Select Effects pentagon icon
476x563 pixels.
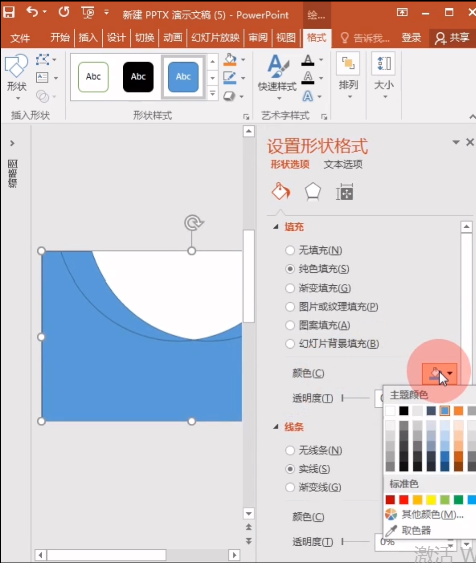[x=313, y=191]
